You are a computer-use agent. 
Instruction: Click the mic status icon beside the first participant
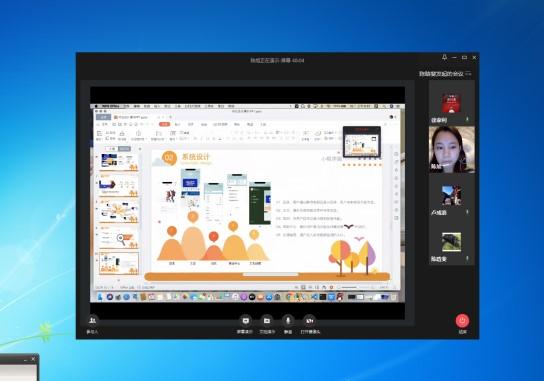pyautogui.click(x=467, y=119)
